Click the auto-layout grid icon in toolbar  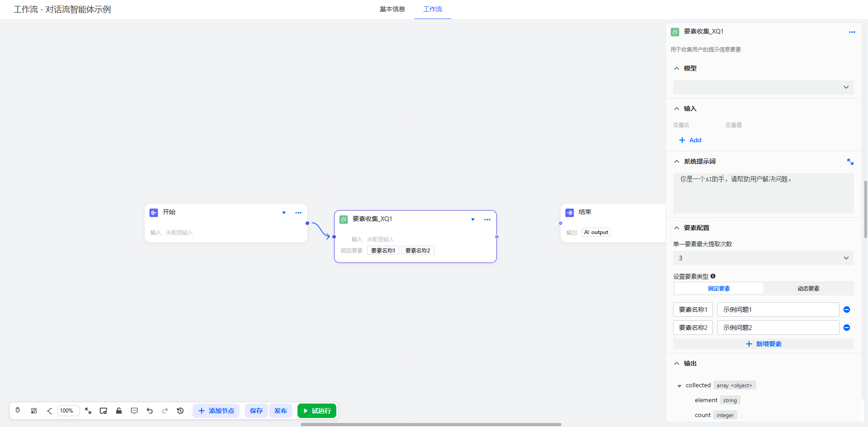click(34, 411)
